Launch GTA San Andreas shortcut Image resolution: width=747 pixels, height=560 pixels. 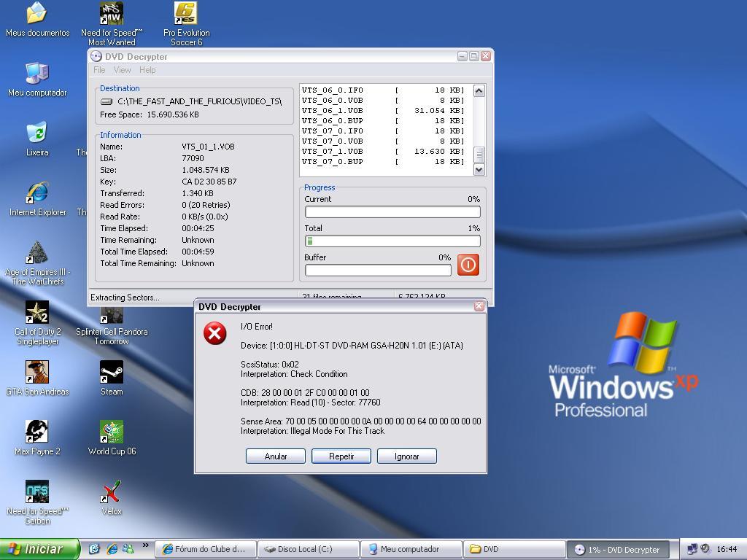[37, 378]
